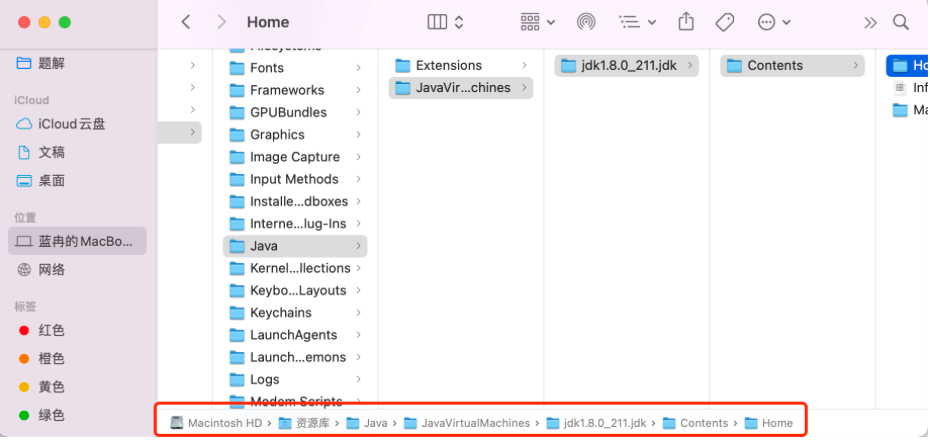Click Macintosh HD in path bar
930x440 pixels.
[216, 423]
